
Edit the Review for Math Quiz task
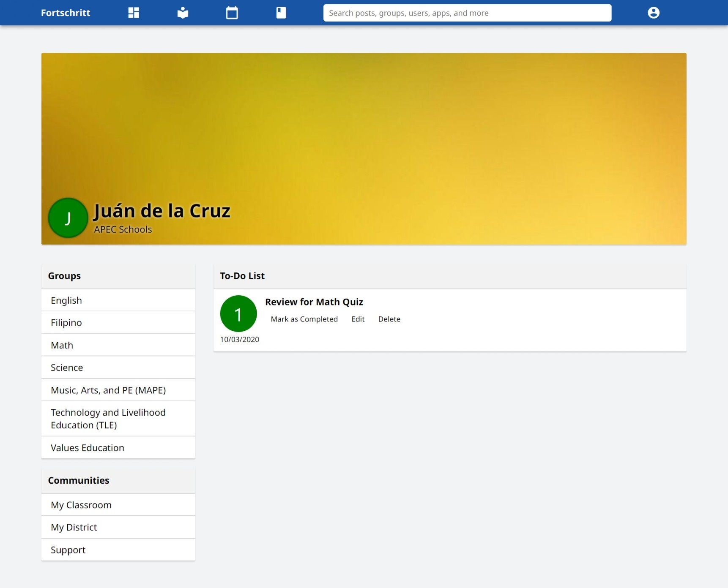358,319
